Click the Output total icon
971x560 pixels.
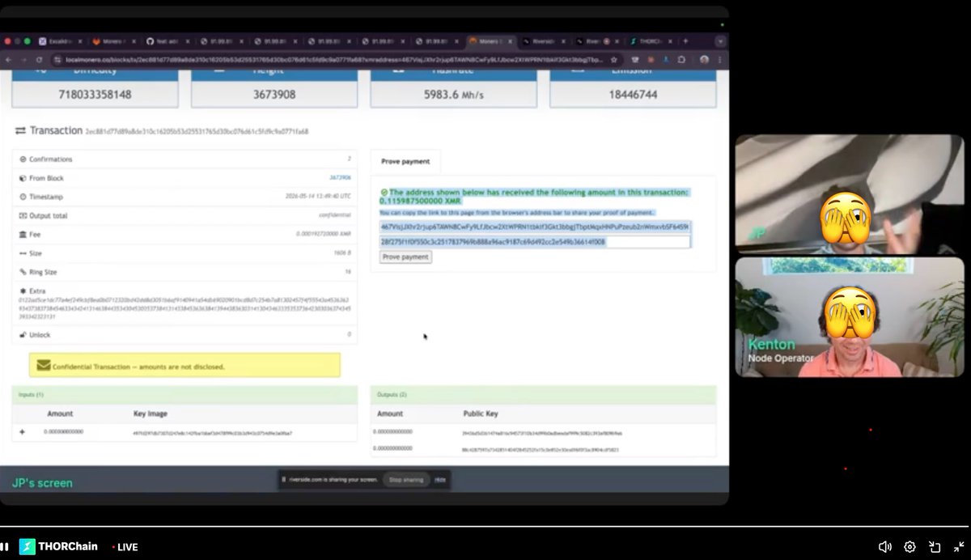click(22, 216)
